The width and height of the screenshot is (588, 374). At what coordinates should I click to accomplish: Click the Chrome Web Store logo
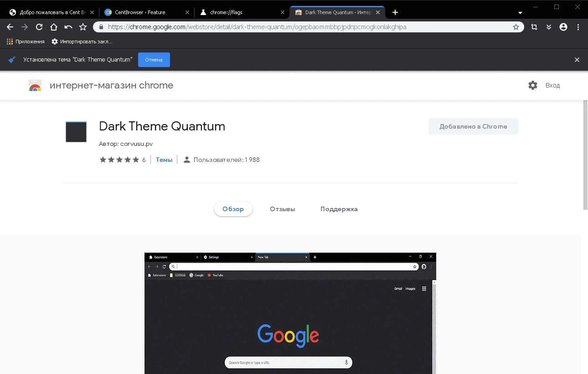click(35, 86)
